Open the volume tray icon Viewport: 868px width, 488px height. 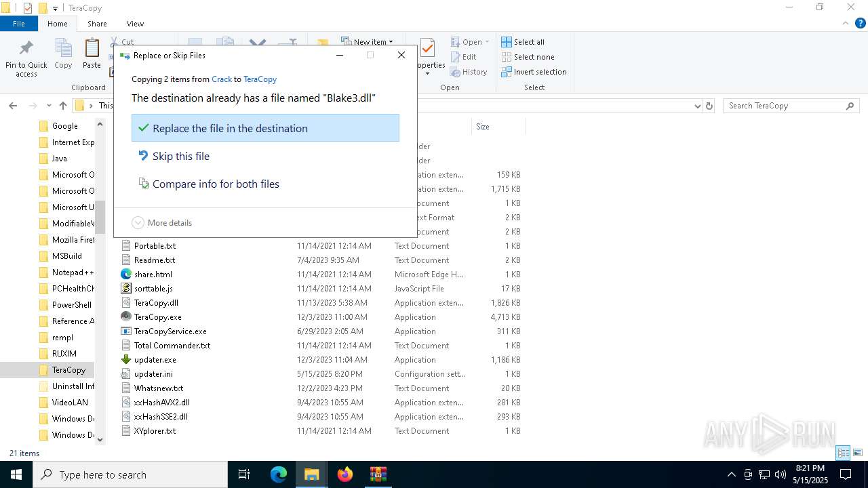click(x=781, y=474)
